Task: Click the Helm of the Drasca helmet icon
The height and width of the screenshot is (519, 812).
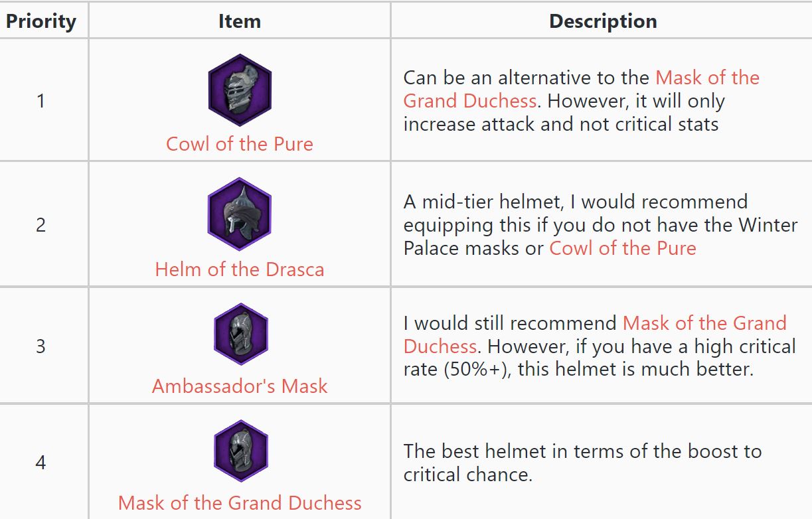Action: (x=240, y=214)
